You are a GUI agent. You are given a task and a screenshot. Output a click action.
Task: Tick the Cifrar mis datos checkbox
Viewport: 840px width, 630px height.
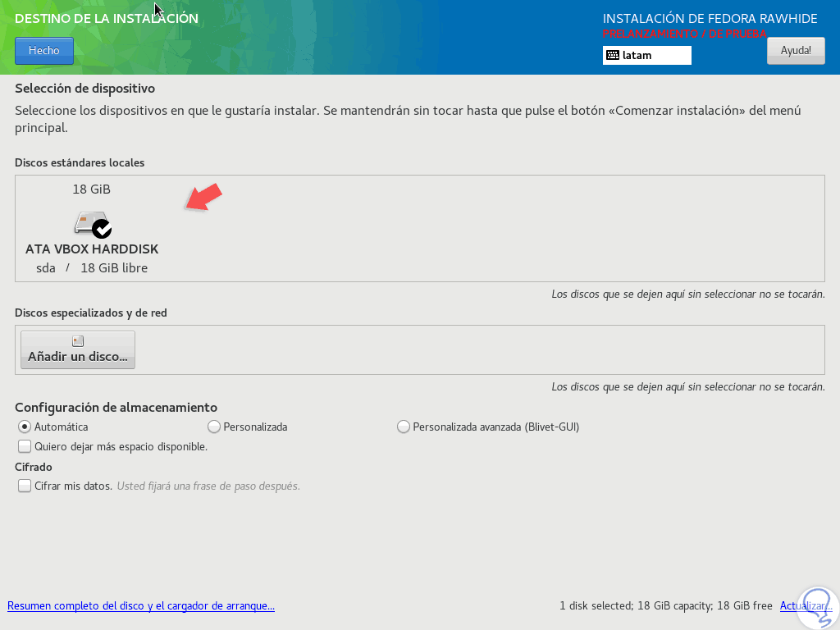coord(25,486)
